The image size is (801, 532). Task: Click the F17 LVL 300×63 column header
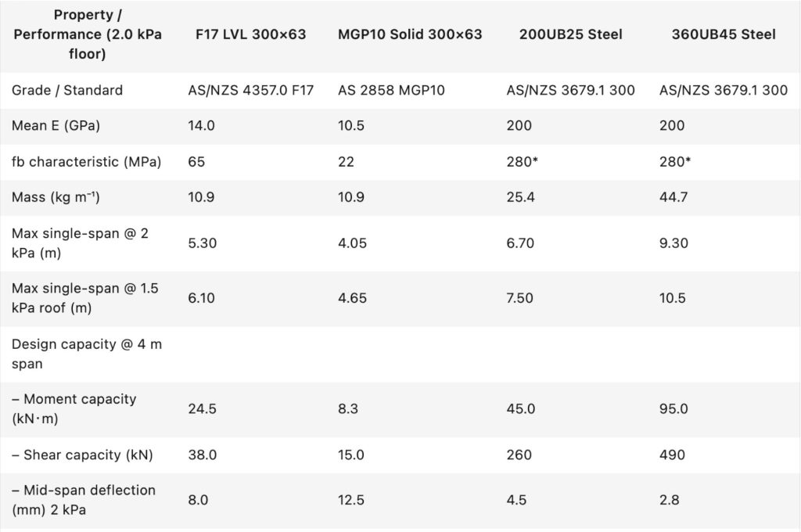pos(250,34)
